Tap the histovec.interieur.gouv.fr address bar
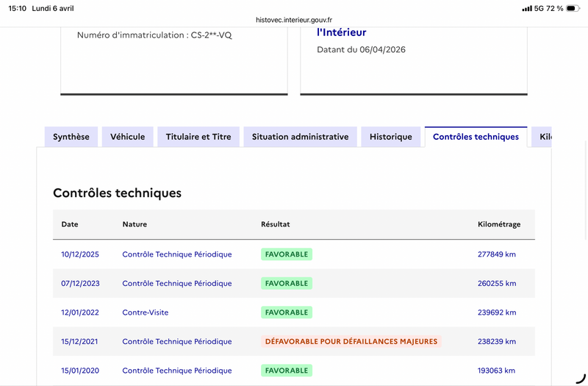 click(294, 21)
